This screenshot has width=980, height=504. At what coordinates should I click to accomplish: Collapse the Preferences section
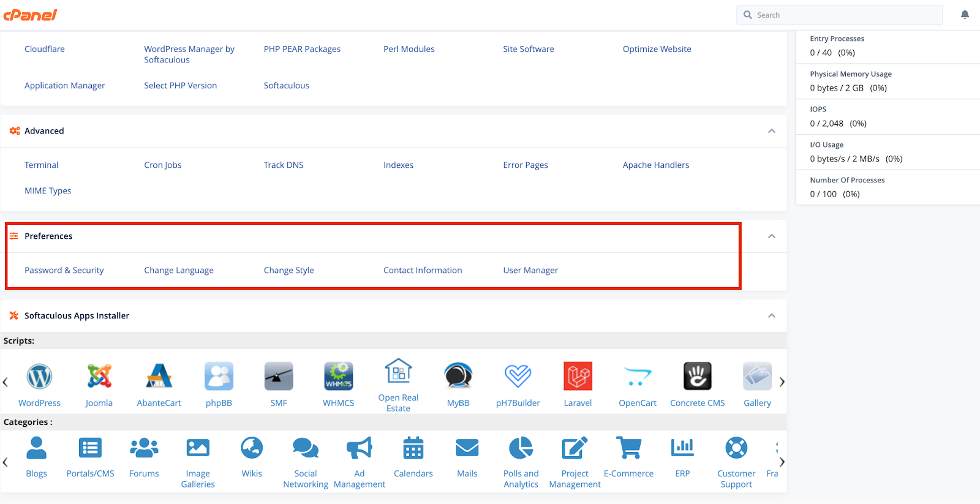point(772,236)
